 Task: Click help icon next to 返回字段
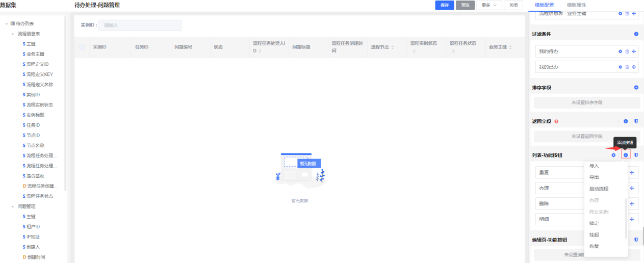556,121
